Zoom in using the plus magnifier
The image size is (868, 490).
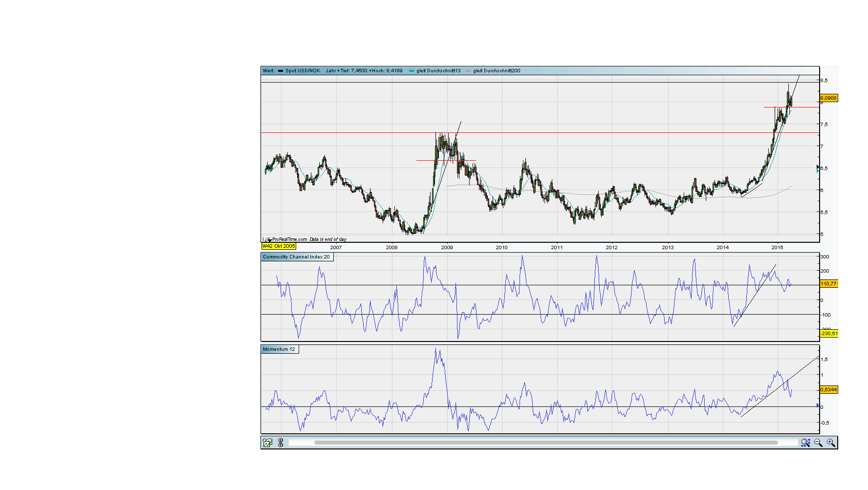(831, 443)
